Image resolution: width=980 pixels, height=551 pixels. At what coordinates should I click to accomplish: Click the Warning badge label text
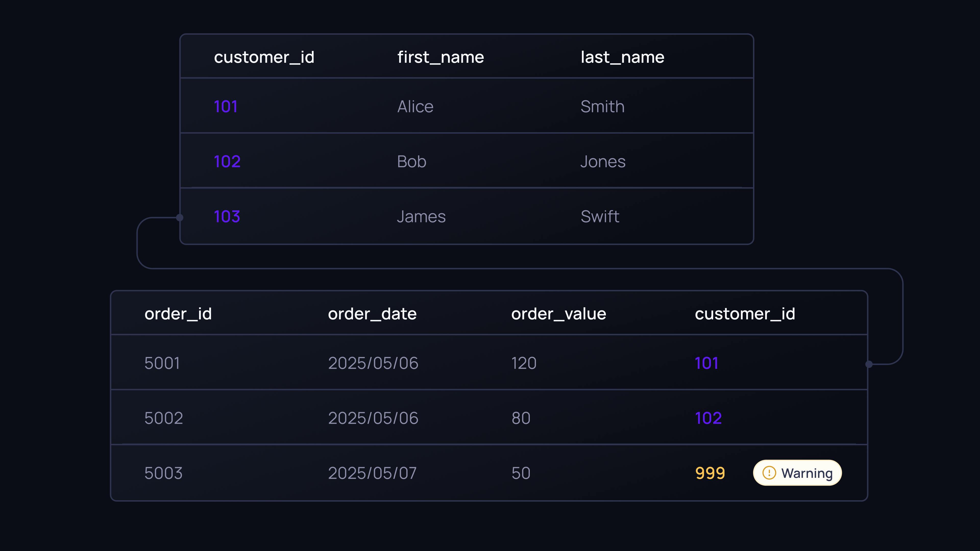coord(806,473)
